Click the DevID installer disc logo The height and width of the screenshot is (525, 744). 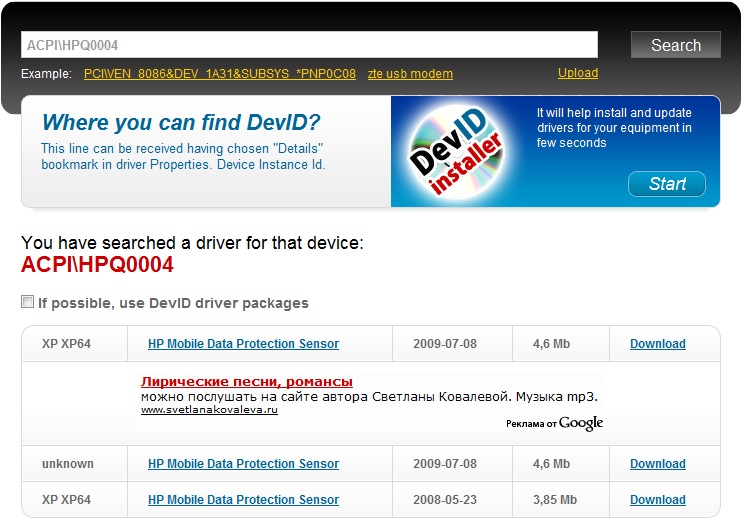(x=456, y=152)
